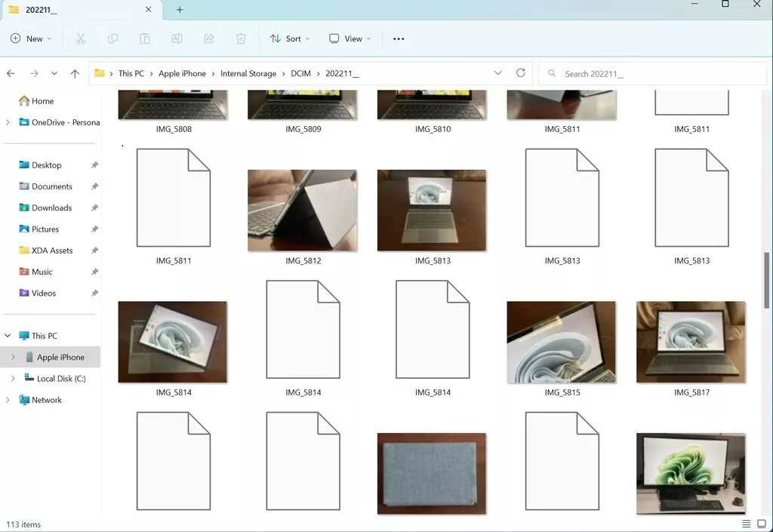This screenshot has width=773, height=532.
Task: Click the Share icon
Action: point(209,38)
